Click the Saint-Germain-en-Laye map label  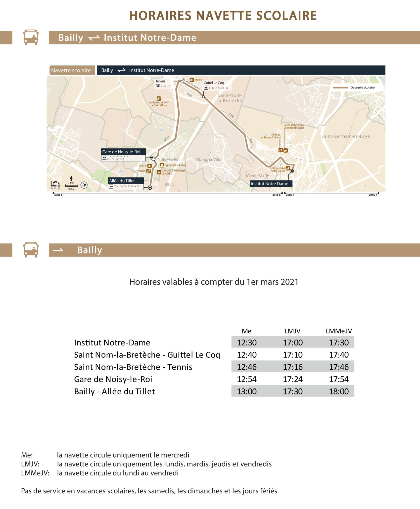345,136
